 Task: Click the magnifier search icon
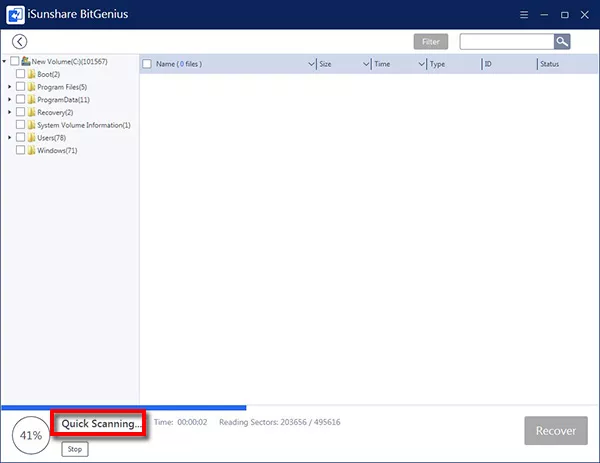tap(562, 41)
